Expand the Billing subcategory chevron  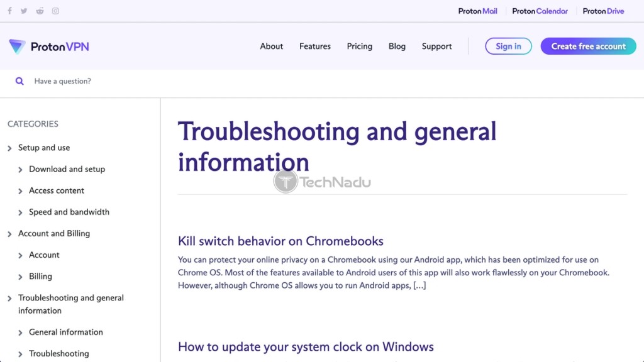coord(20,277)
